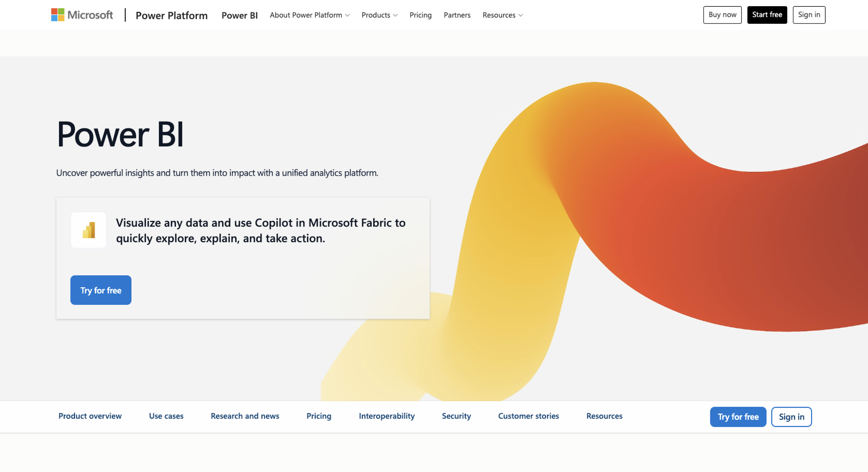Click Sign in in the top header
This screenshot has width=868, height=472.
(x=809, y=15)
